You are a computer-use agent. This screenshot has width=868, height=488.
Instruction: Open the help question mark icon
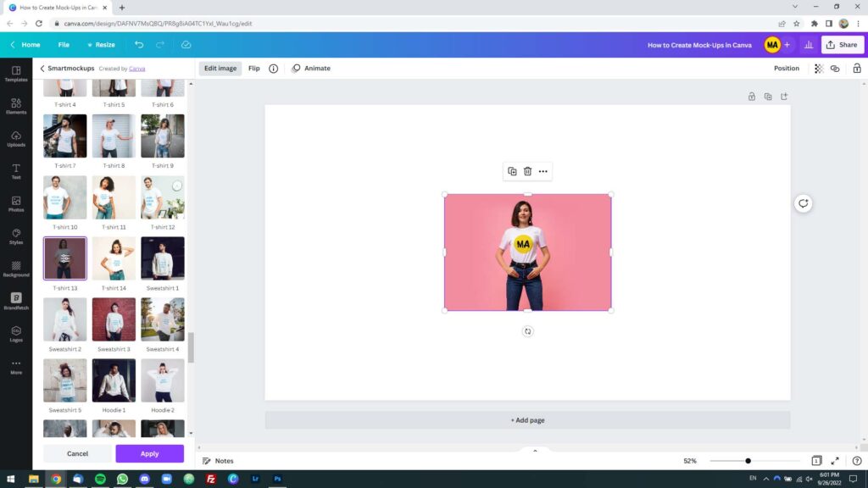pos(857,461)
